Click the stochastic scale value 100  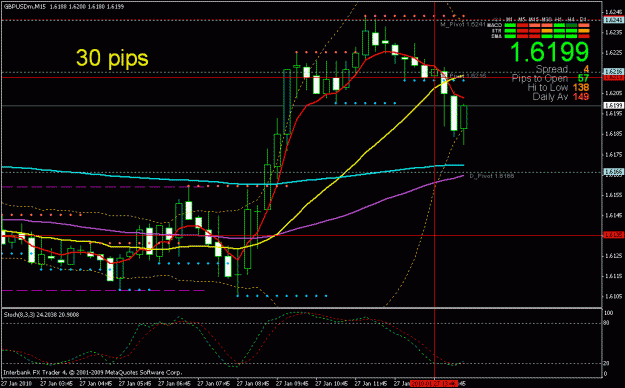tap(608, 313)
